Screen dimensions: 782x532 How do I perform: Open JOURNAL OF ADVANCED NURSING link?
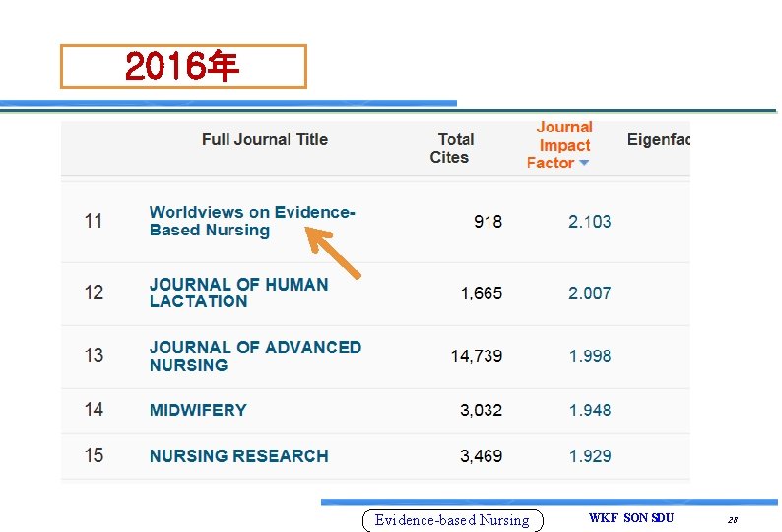[x=255, y=356]
